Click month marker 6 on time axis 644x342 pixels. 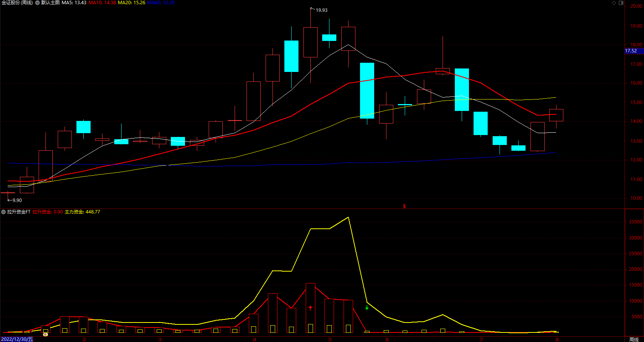(387, 340)
